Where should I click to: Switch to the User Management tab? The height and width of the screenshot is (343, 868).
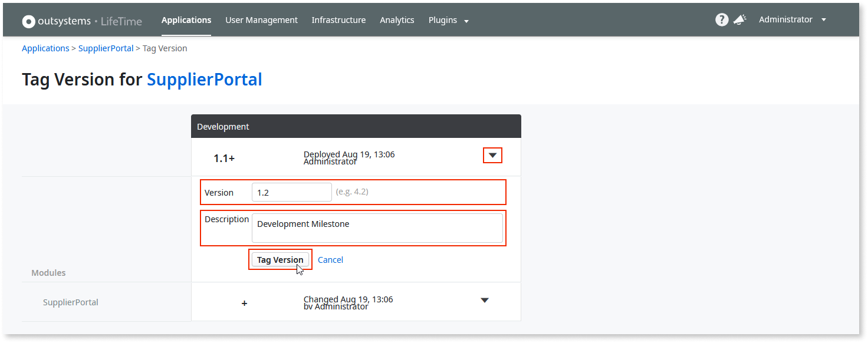[x=261, y=19]
